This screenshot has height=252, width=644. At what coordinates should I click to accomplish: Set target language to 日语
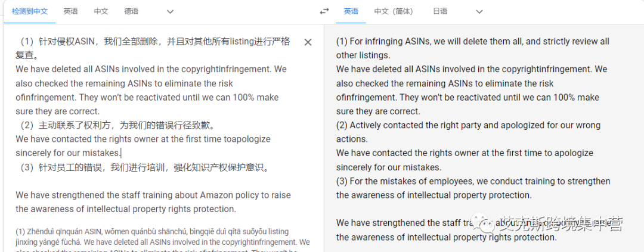tap(440, 11)
